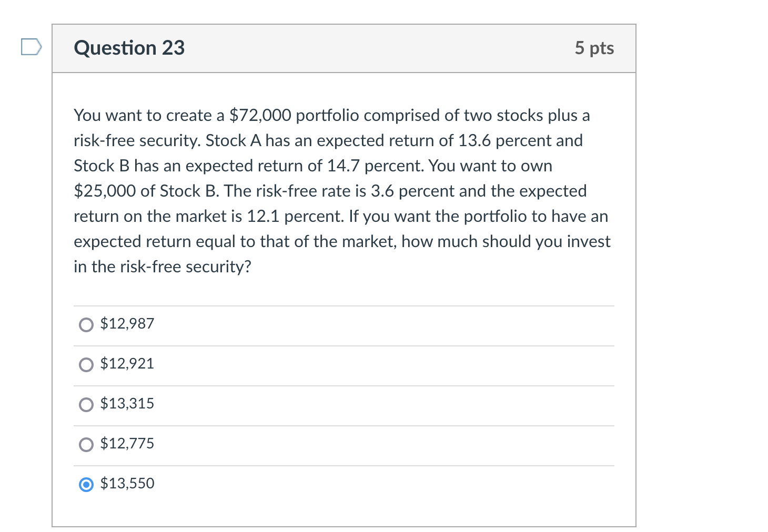Click the question prompt paragraph text
This screenshot has width=768, height=532.
coord(342,190)
